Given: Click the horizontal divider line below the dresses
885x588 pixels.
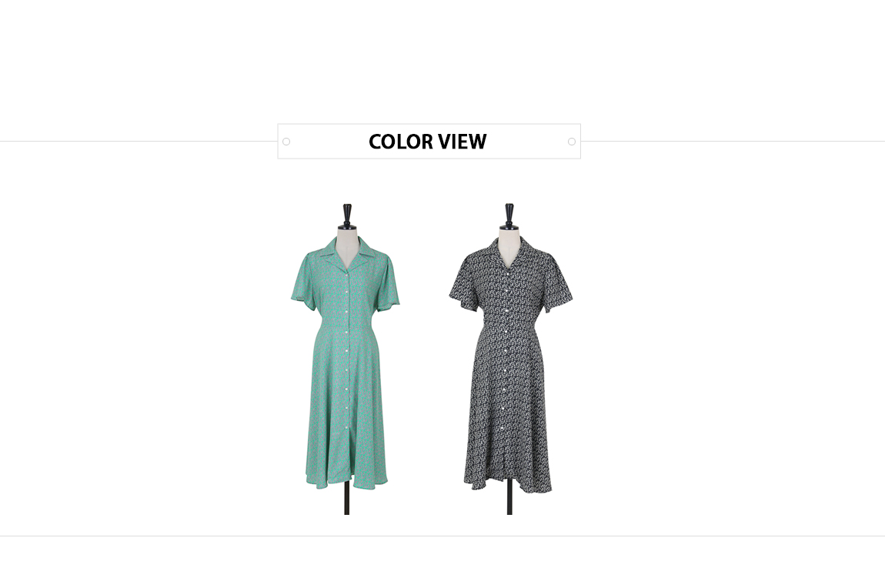Looking at the screenshot, I should [442, 536].
